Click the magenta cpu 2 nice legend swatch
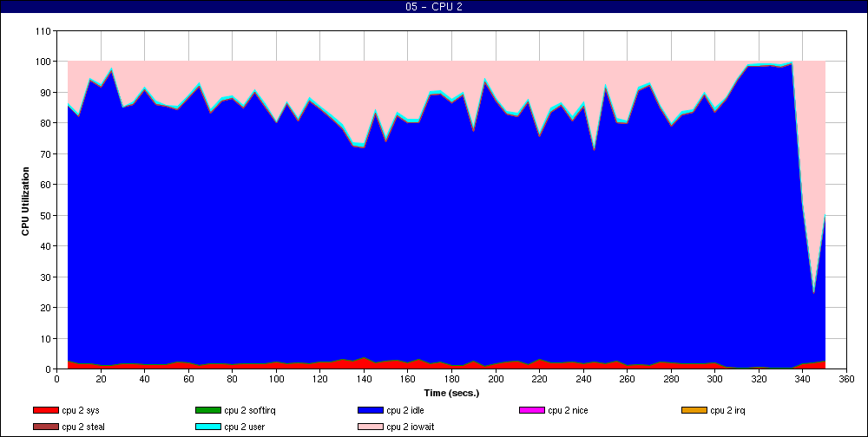This screenshot has height=437, width=868. 531,410
